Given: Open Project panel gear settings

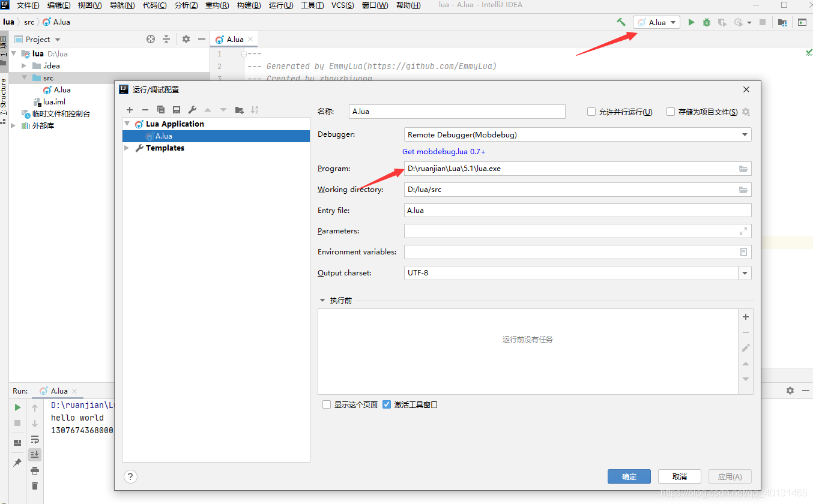Looking at the screenshot, I should tap(186, 39).
